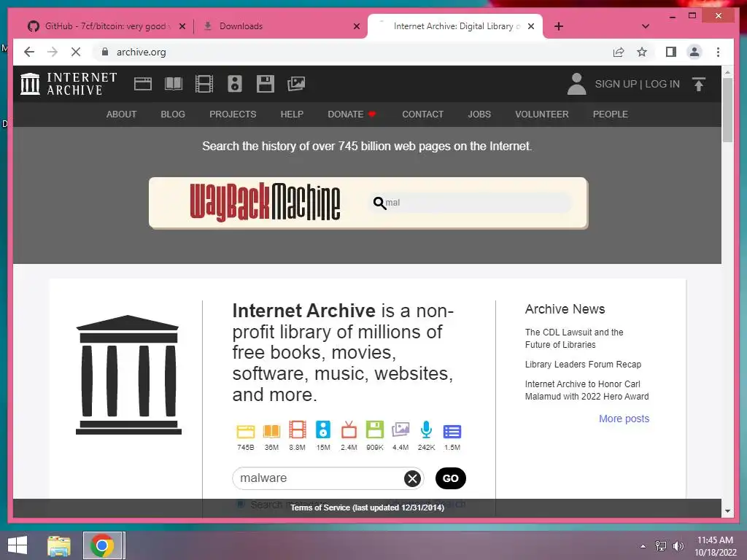Open Chrome's three-dot menu

[x=718, y=52]
